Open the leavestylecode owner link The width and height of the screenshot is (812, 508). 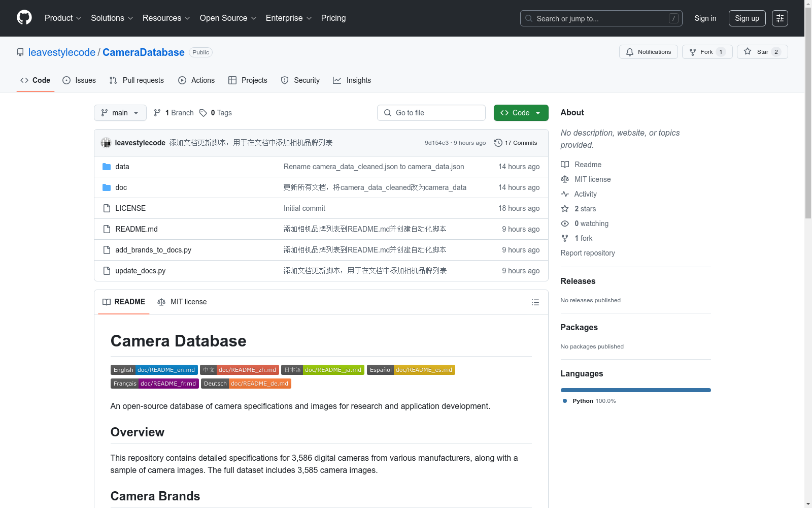62,52
